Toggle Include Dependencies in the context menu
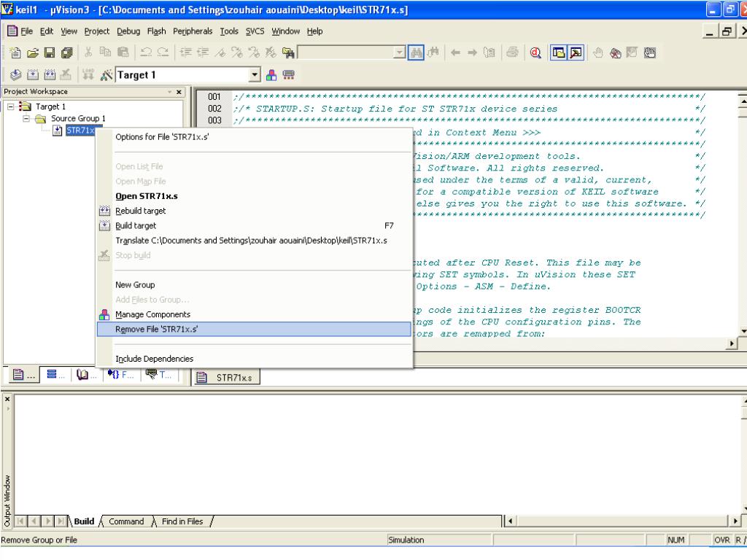 254,359
